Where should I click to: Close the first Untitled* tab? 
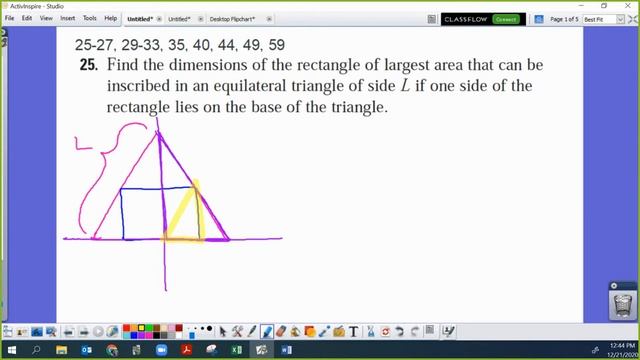159,19
